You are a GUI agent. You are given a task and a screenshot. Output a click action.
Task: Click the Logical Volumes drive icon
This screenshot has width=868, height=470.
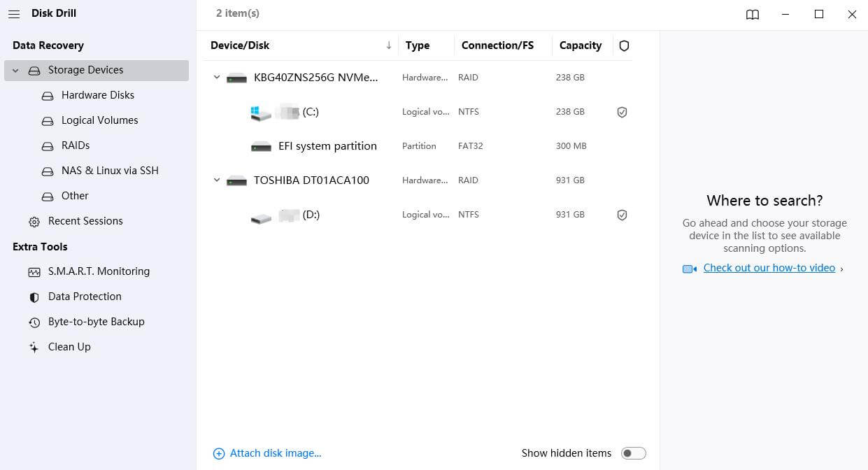[x=48, y=121]
